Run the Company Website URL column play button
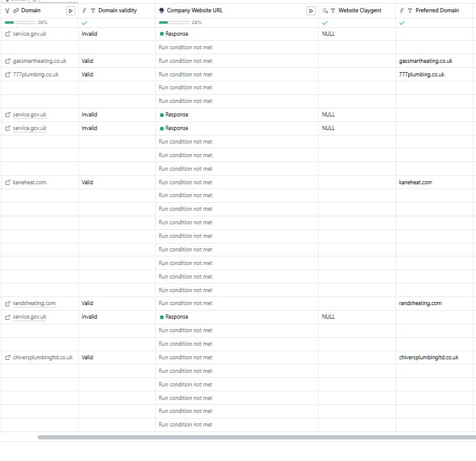This screenshot has width=476, height=461. pos(311,11)
